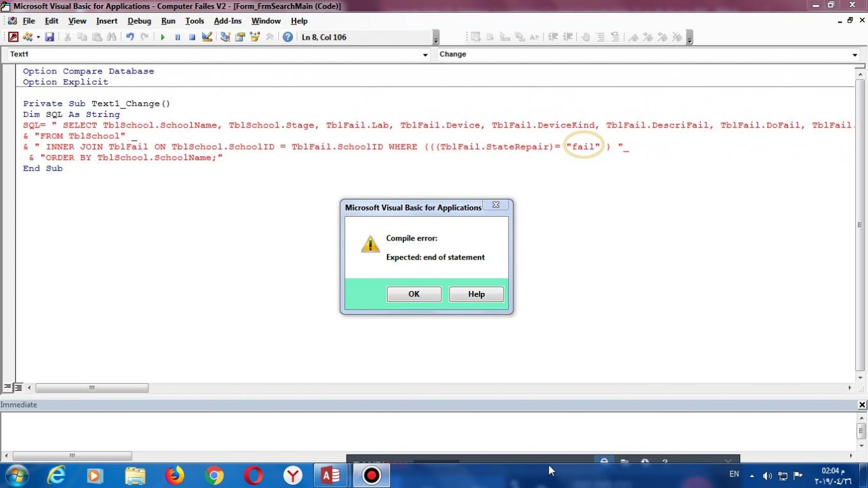Click the Cut scissors icon

pos(67,37)
